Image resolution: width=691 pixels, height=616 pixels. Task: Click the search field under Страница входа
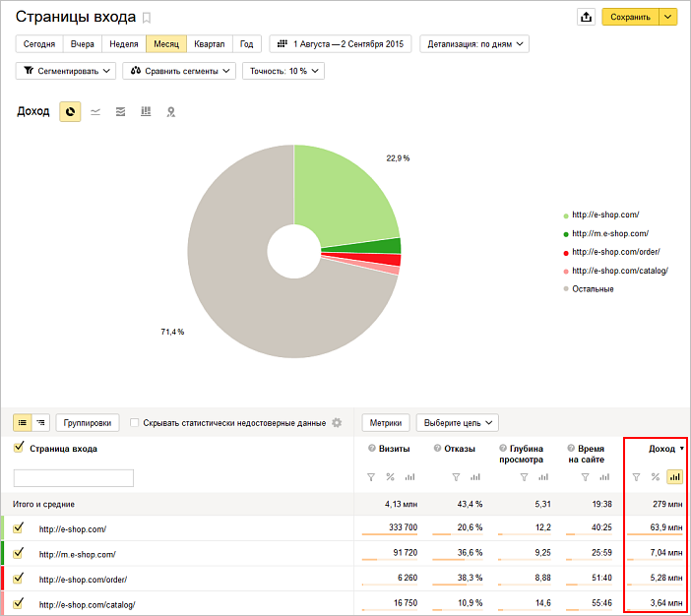click(x=73, y=478)
